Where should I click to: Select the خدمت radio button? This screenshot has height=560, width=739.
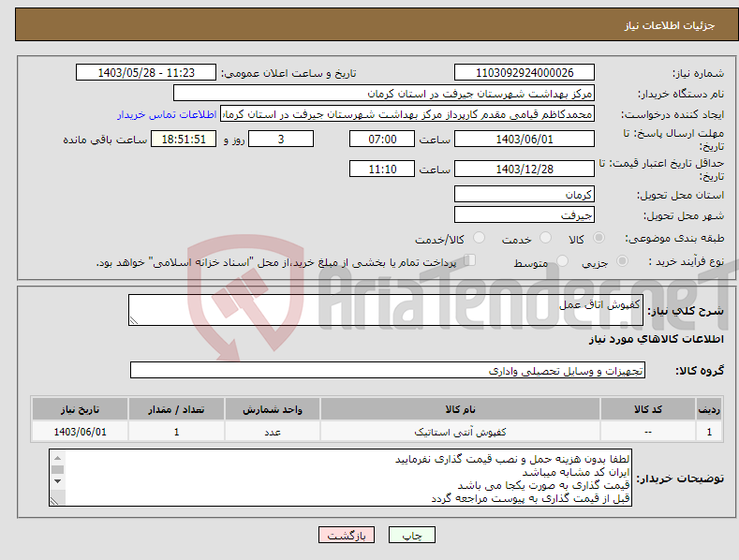[545, 238]
